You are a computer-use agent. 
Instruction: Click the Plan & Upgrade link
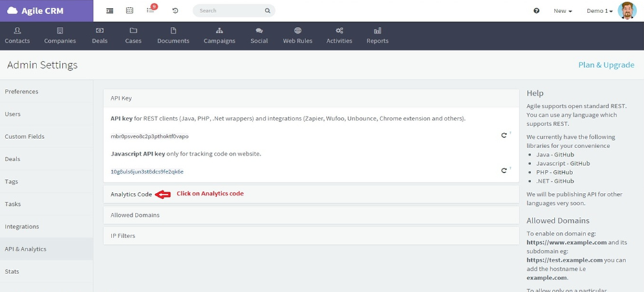pos(606,65)
